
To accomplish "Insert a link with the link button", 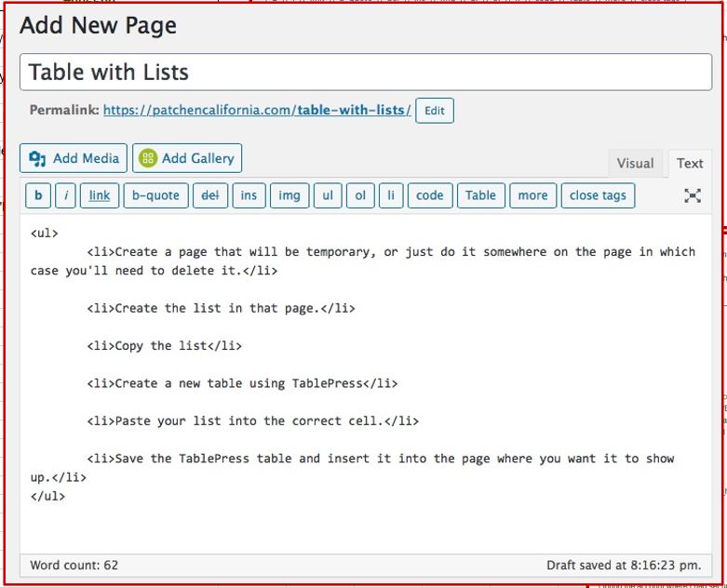I will [x=100, y=195].
